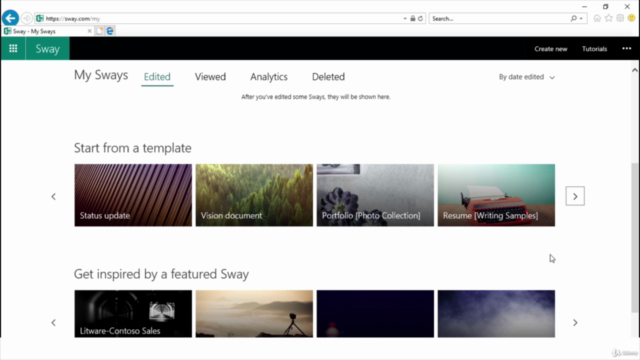Open the more options ellipsis menu
The width and height of the screenshot is (640, 360).
coord(627,49)
